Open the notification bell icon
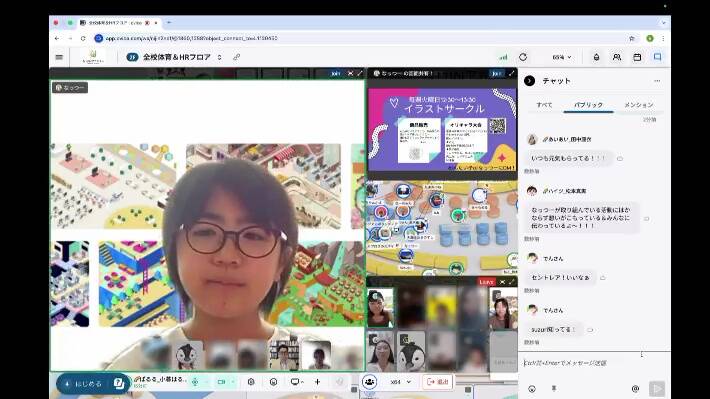Image resolution: width=710 pixels, height=399 pixels. [x=596, y=57]
